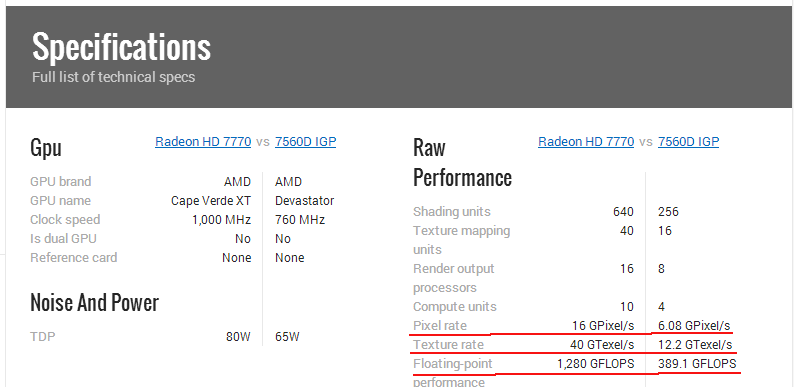Click the Devastator GPU name value
Viewport: 794px width, 387px height.
[x=304, y=201]
